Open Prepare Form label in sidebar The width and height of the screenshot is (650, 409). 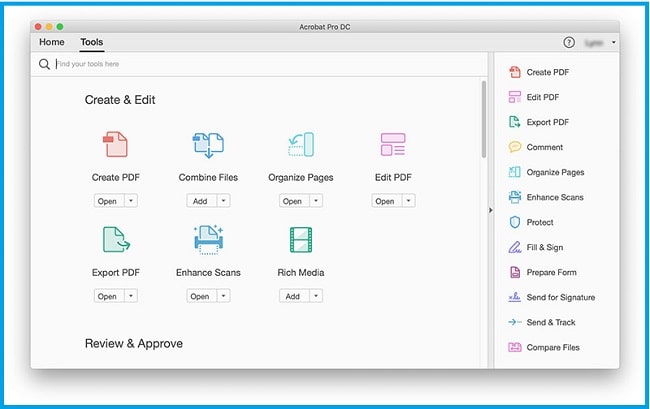click(x=551, y=272)
